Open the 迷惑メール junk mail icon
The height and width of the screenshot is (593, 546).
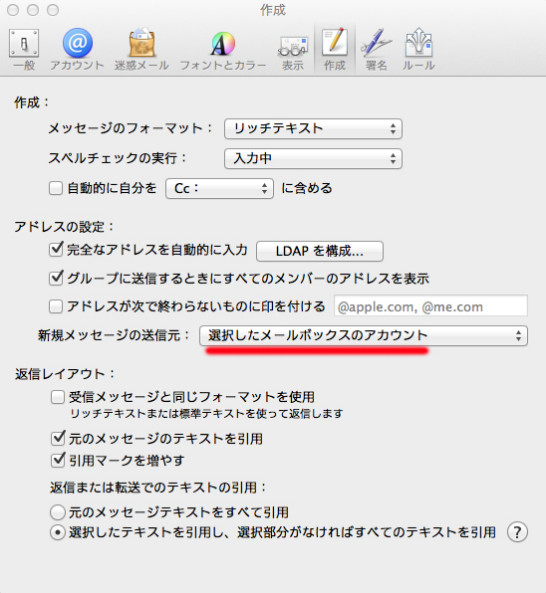(141, 49)
